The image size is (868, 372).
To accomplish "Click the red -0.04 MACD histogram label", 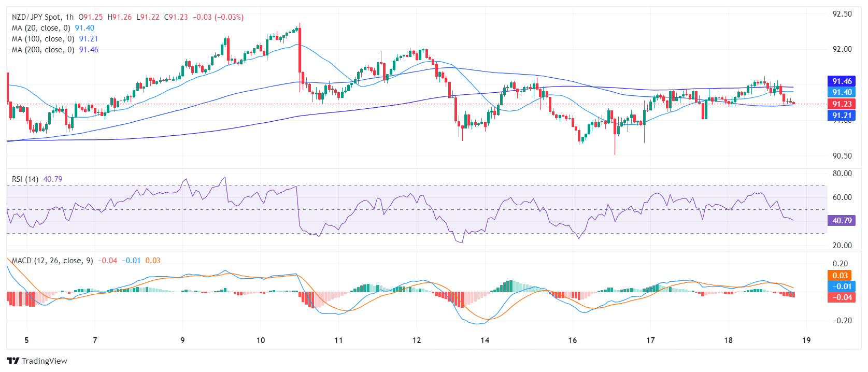I will point(842,297).
